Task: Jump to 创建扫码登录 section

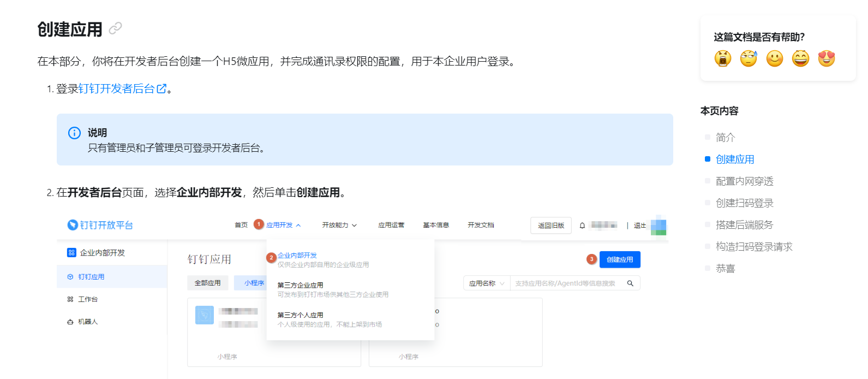Action: click(x=744, y=203)
